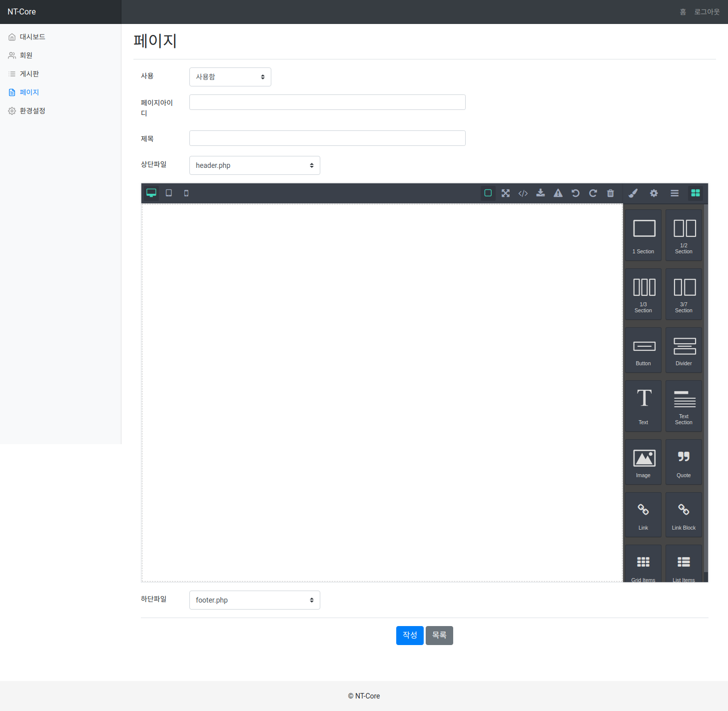Click the gray 목록 button

pyautogui.click(x=439, y=636)
